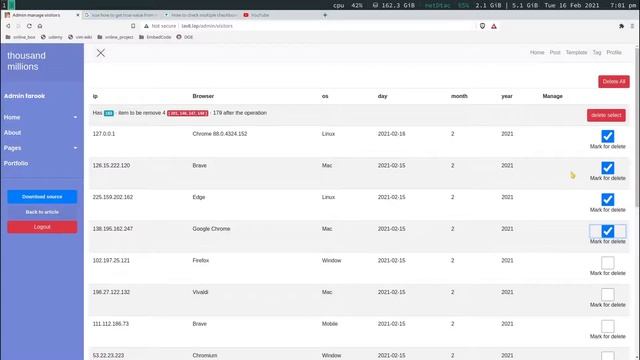Click the Google Chrome browser cell

[211, 229]
